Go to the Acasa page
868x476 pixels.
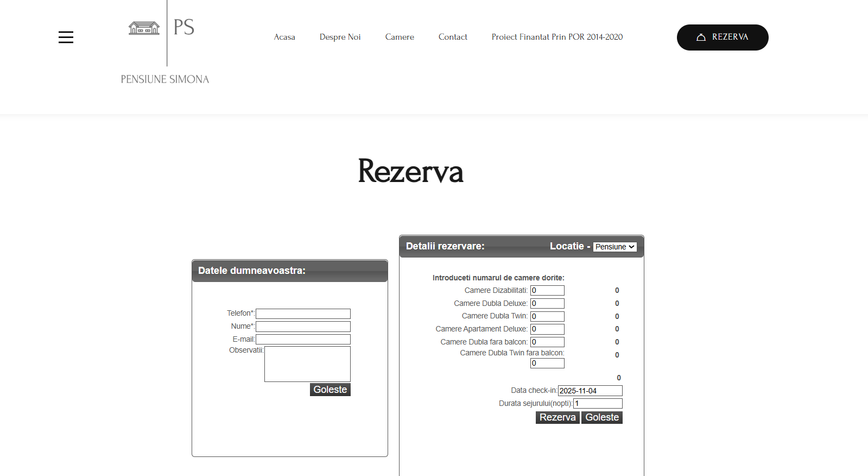click(284, 37)
